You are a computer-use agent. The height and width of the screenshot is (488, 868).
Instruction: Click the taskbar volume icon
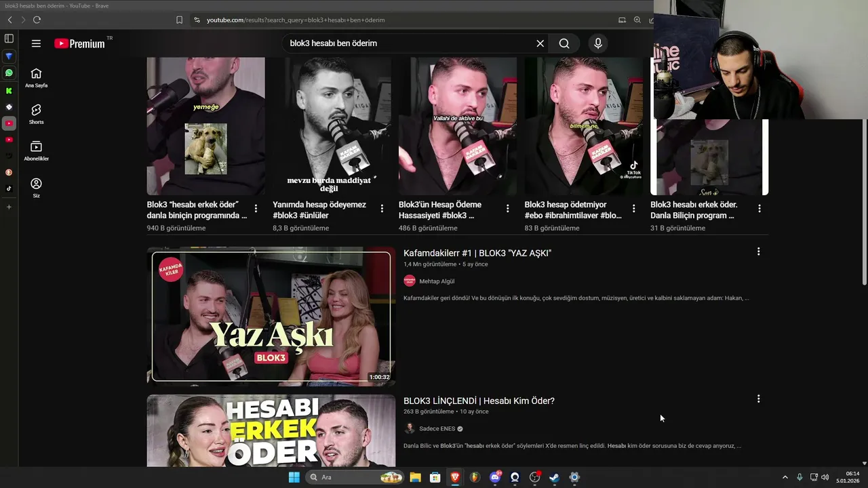pyautogui.click(x=825, y=477)
